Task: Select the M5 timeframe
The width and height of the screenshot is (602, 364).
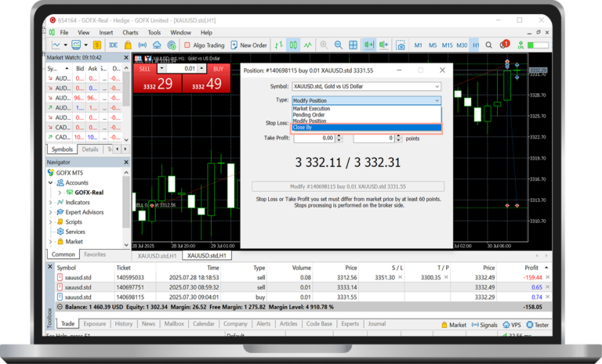Action: 433,45
